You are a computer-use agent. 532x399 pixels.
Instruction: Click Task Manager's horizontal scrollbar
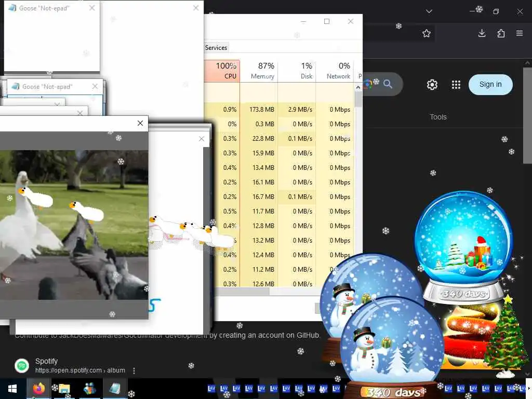(243, 291)
